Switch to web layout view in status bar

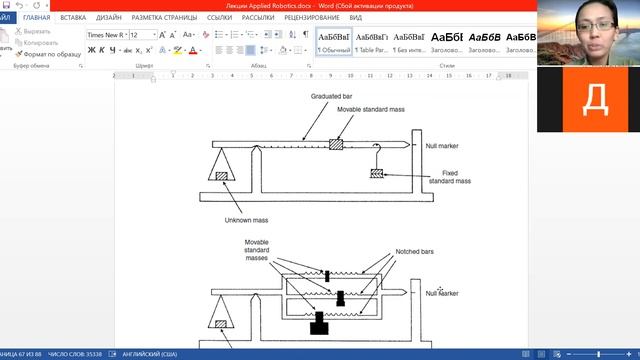click(557, 354)
